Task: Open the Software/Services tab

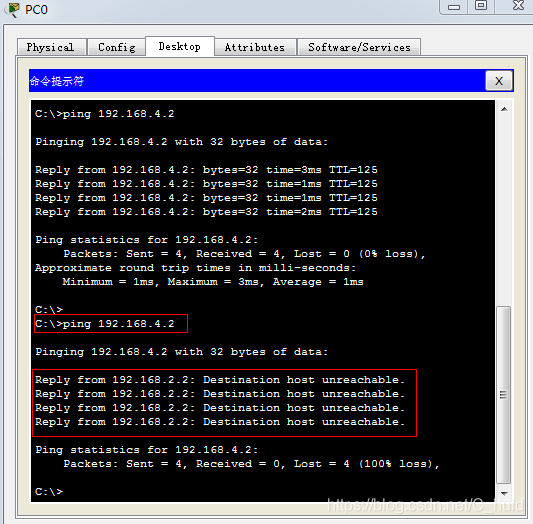Action: click(x=359, y=47)
